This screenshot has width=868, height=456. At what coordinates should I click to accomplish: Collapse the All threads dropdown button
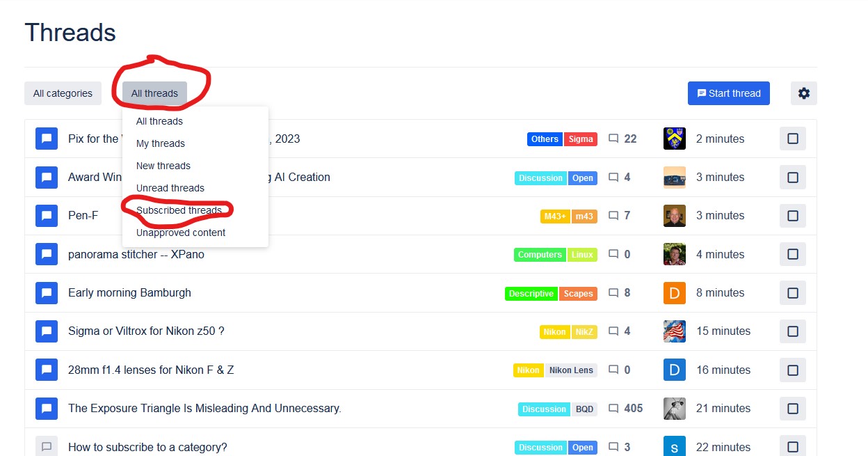[x=154, y=93]
